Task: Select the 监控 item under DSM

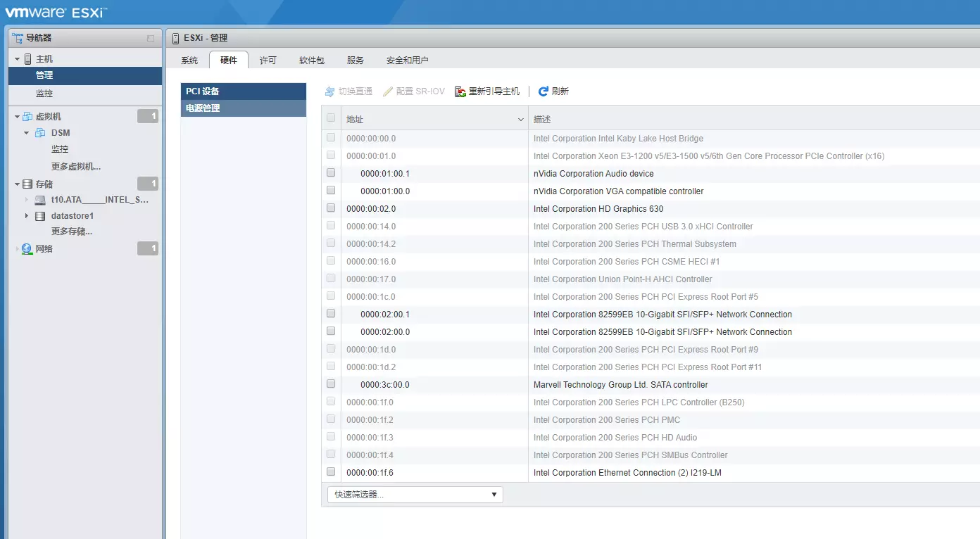Action: point(60,148)
